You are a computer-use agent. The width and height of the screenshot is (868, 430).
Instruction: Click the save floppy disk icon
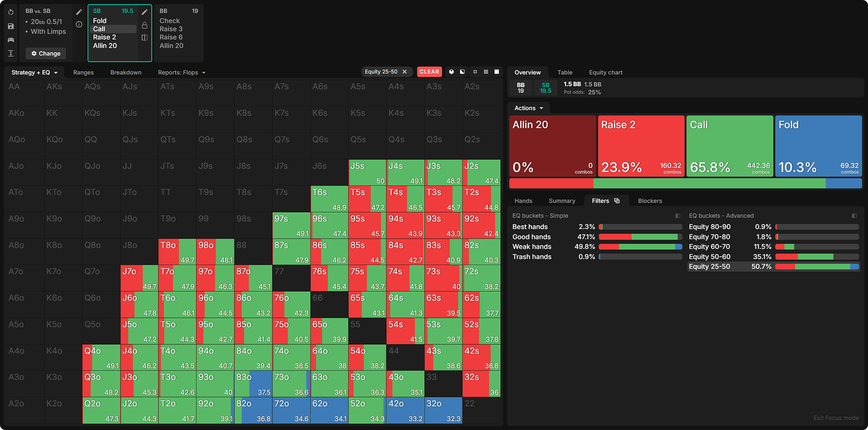pos(11,26)
